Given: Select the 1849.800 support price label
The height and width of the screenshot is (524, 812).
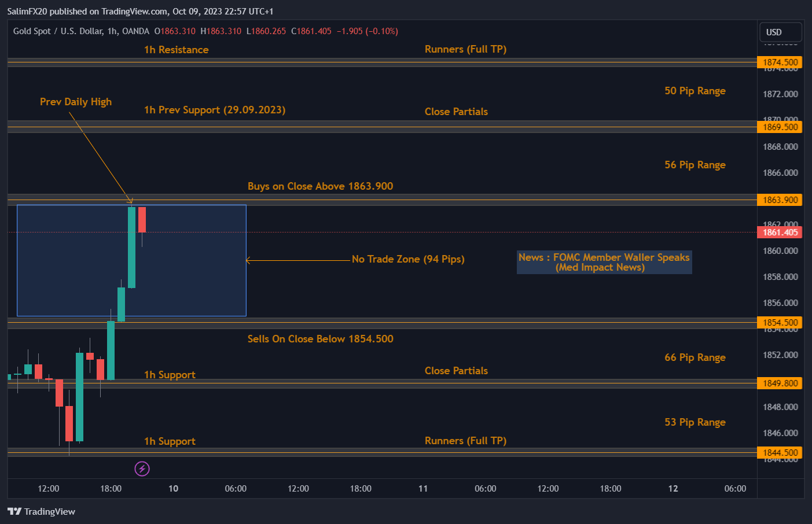Looking at the screenshot, I should click(780, 382).
